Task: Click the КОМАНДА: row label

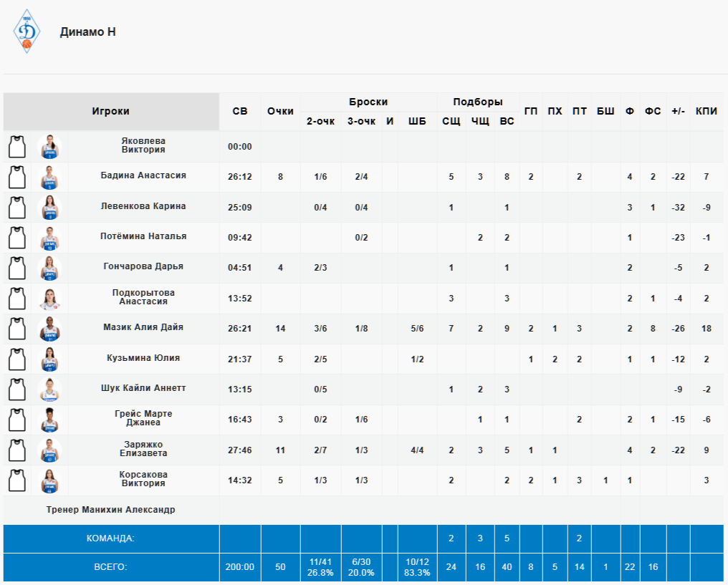Action: [x=110, y=538]
